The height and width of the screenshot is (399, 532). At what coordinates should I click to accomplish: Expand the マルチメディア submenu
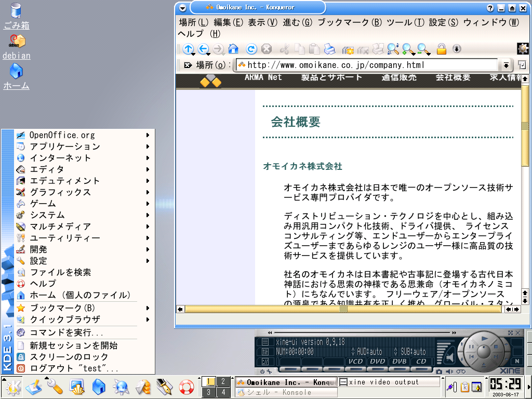click(85, 227)
